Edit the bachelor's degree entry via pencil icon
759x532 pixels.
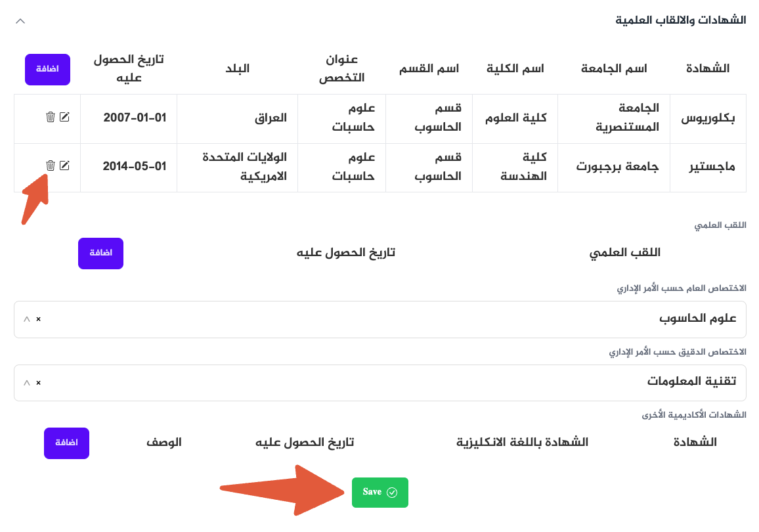pyautogui.click(x=64, y=118)
